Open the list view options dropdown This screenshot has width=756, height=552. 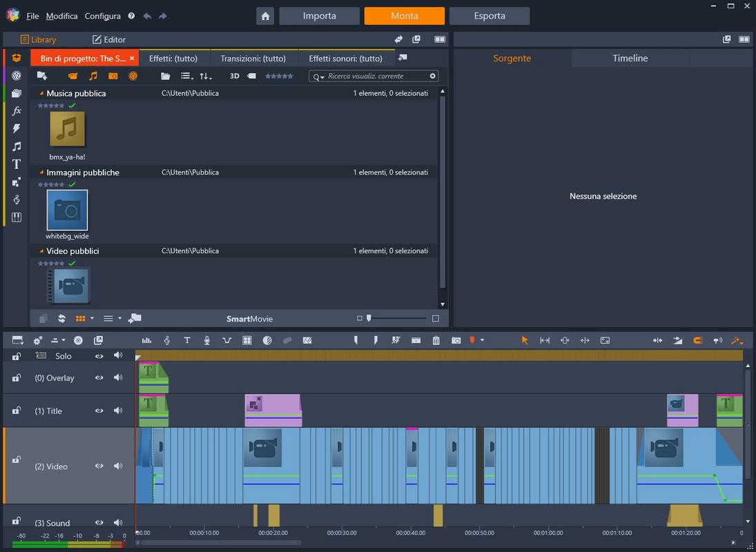(x=186, y=76)
